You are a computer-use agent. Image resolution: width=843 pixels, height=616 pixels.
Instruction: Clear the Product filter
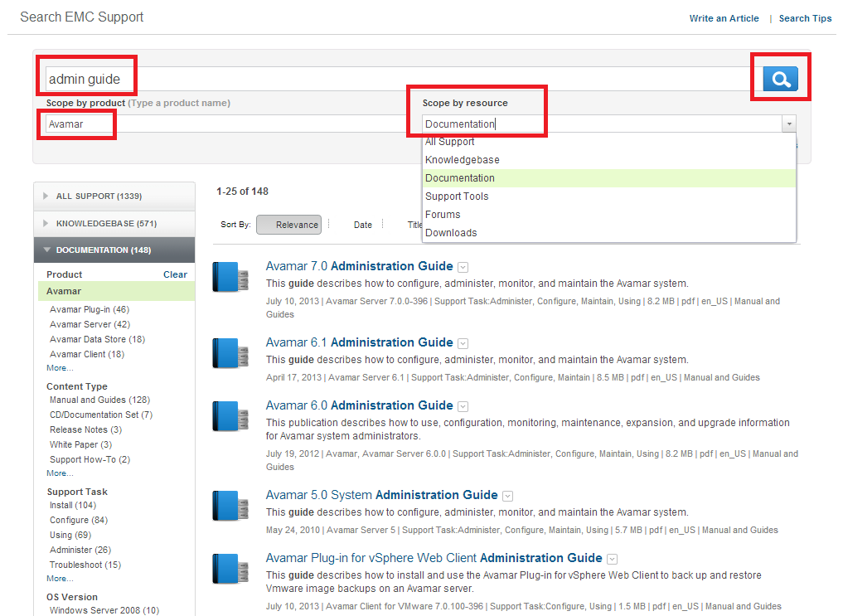tap(175, 274)
